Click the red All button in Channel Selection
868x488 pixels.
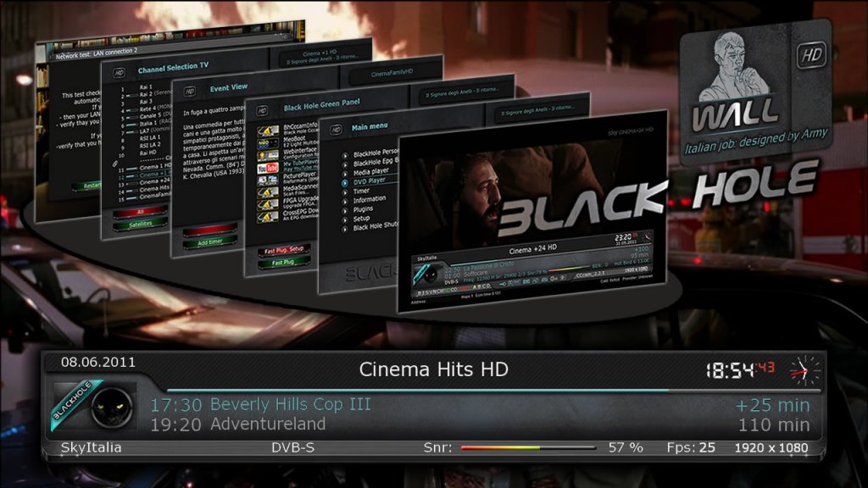(140, 213)
